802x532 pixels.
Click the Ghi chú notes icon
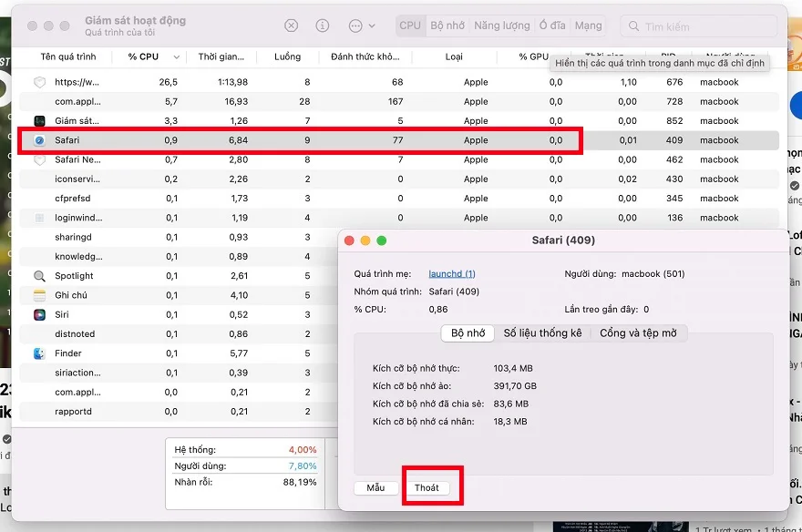click(x=39, y=295)
